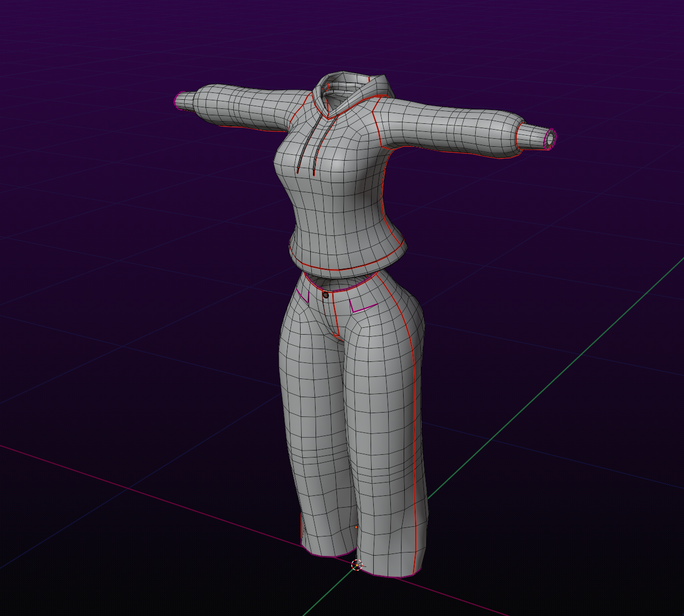Select the longer dark hoodie drawstring

(x=309, y=144)
